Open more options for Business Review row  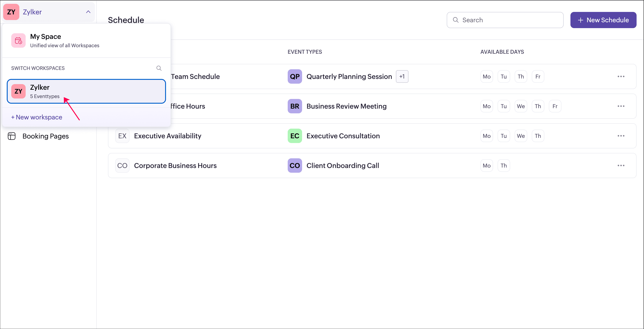pyautogui.click(x=621, y=106)
